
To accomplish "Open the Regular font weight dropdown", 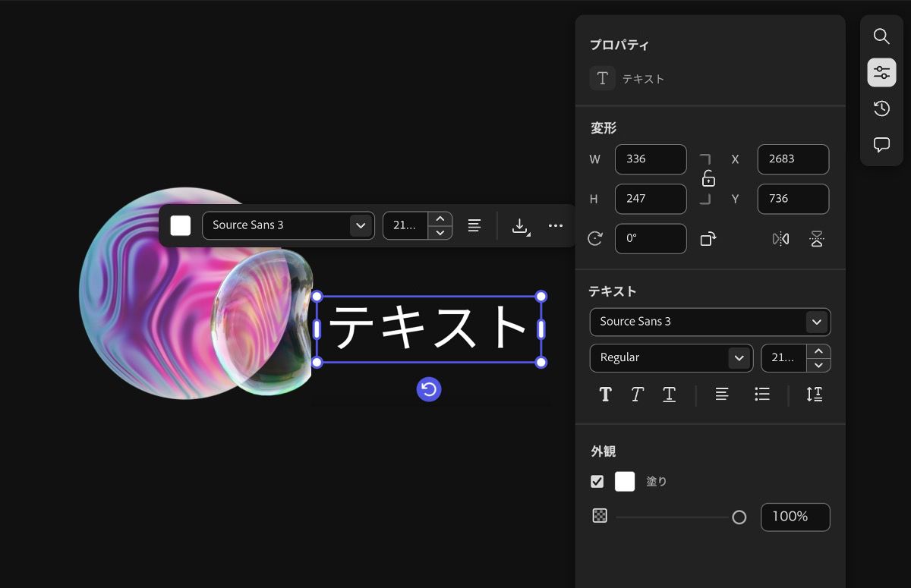I will coord(671,357).
